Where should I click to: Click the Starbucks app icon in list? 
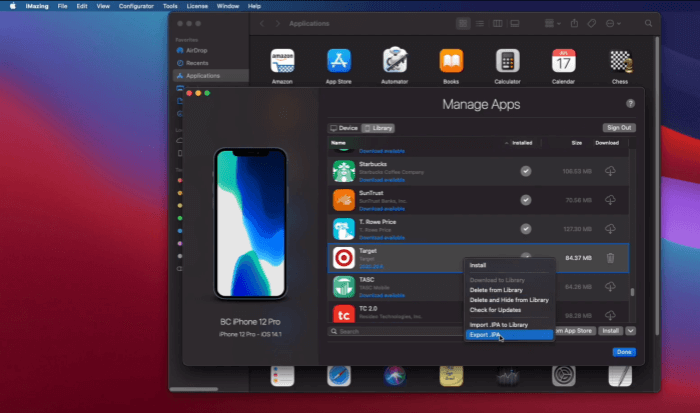pos(344,171)
